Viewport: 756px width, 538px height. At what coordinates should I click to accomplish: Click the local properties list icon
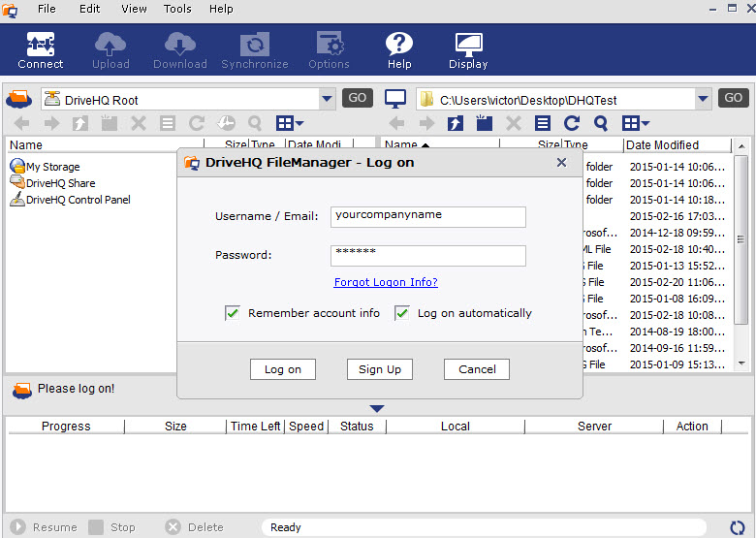tap(543, 123)
